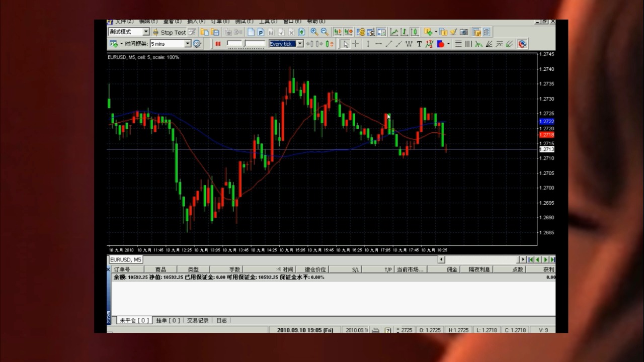
Task: Open the 插入 (Insert) menu
Action: click(x=196, y=22)
